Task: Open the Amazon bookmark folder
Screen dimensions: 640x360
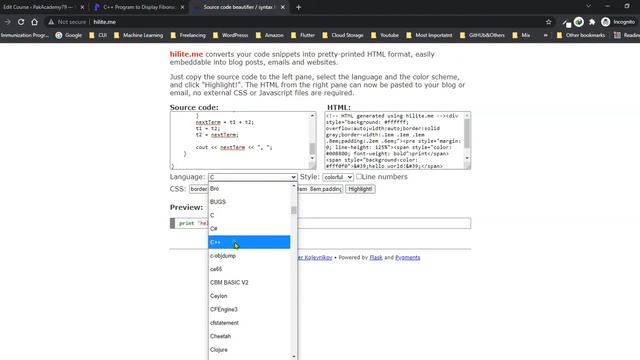Action: pos(269,36)
